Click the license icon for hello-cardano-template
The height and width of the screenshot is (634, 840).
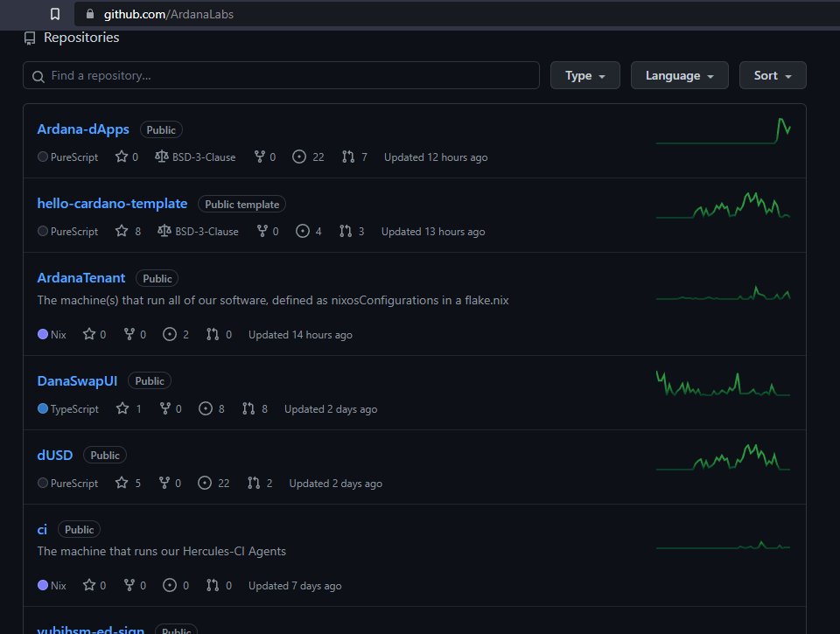[x=164, y=231]
